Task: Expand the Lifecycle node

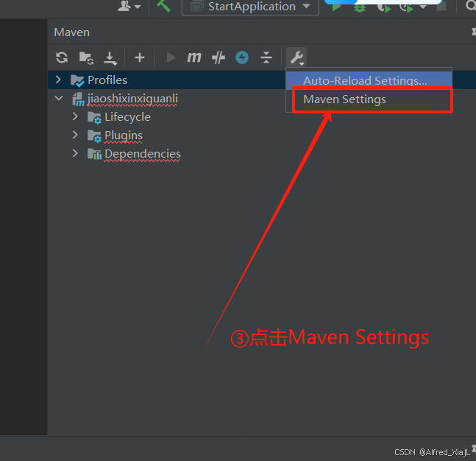Action: (x=75, y=116)
